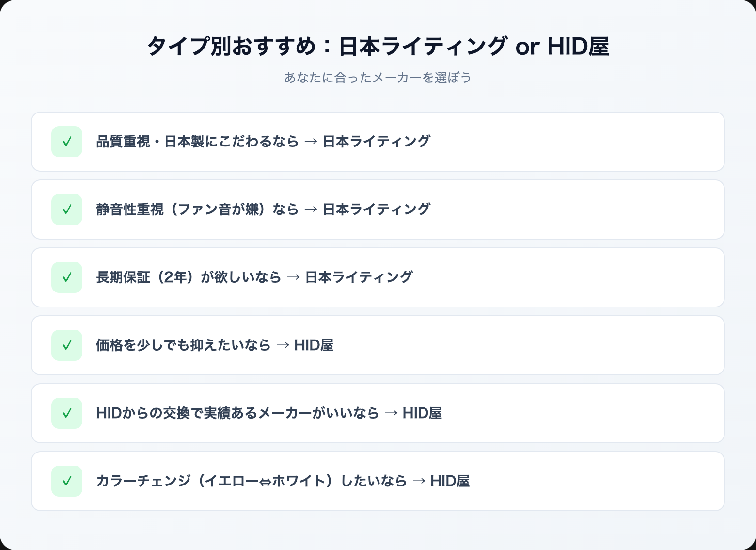Click the text 品質重視・日本製にこだわるなら

(197, 142)
